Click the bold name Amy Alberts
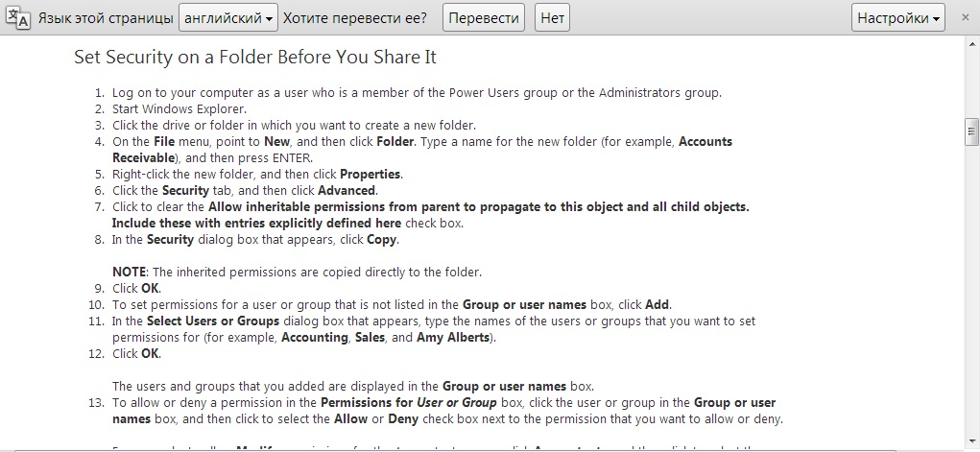The width and height of the screenshot is (980, 452). (x=454, y=338)
